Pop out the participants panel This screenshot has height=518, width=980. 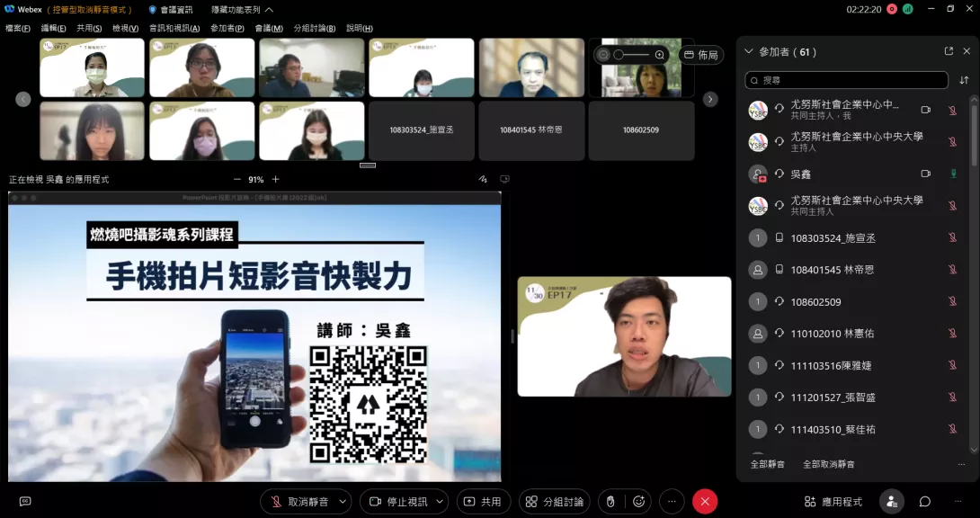click(x=949, y=52)
